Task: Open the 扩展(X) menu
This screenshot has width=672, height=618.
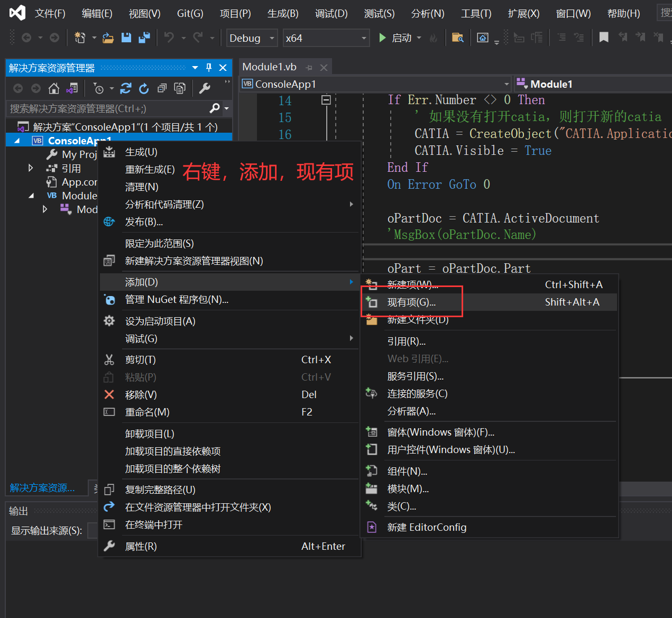Action: [x=524, y=13]
